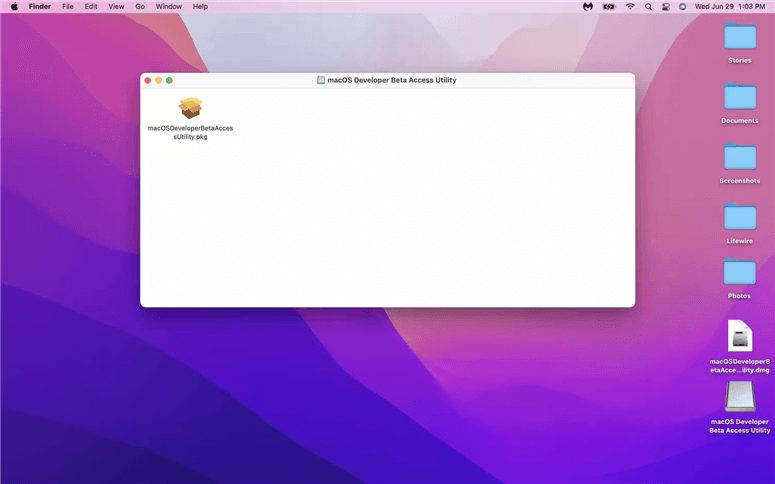
Task: Click the date and time display
Action: tap(730, 6)
